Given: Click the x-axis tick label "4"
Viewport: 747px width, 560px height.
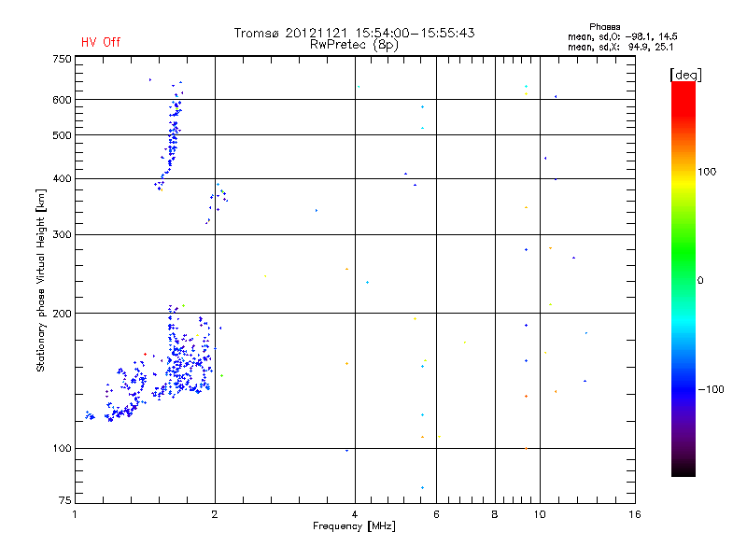Looking at the screenshot, I should [x=355, y=514].
